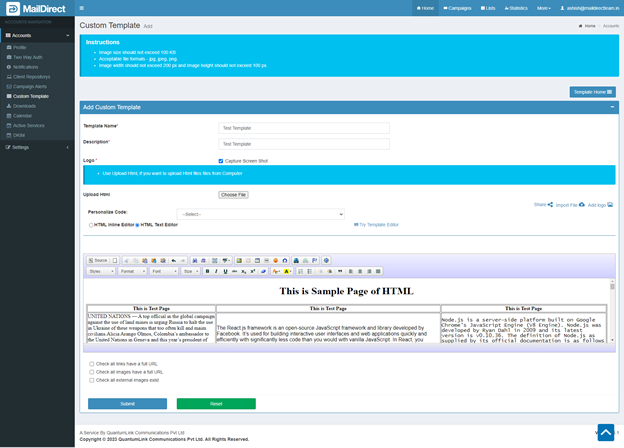Toggle the sidebar hamburger menu icon

coord(82,8)
